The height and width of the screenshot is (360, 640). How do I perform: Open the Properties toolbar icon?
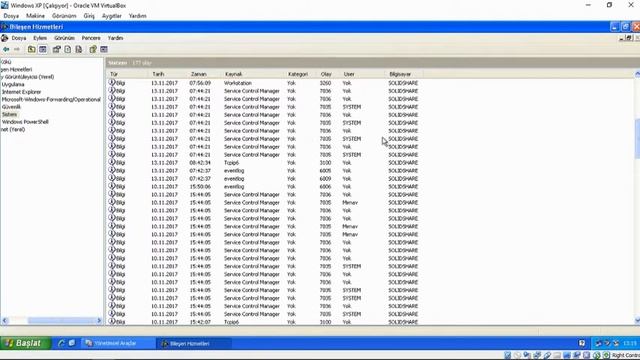click(56, 49)
